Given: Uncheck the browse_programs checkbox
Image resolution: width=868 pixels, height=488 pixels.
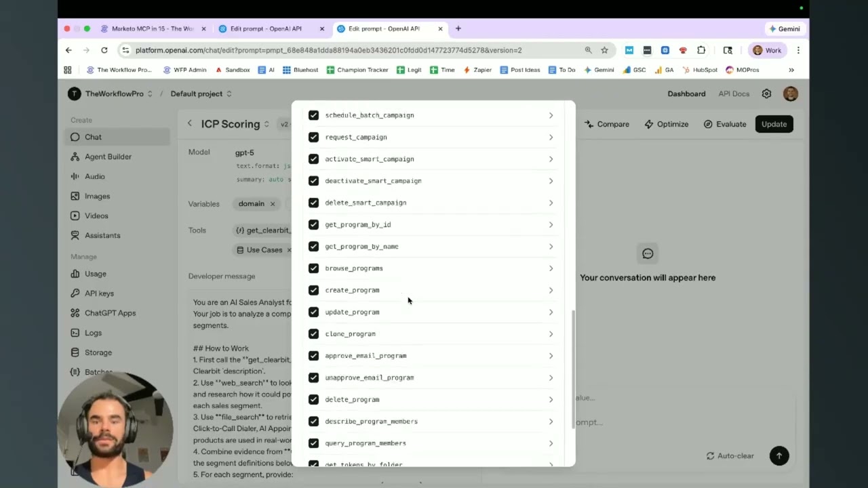Looking at the screenshot, I should (313, 268).
